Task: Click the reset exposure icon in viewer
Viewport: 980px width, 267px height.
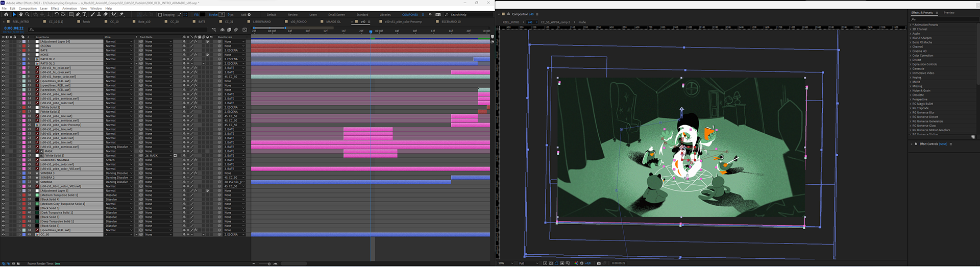Action: click(582, 263)
